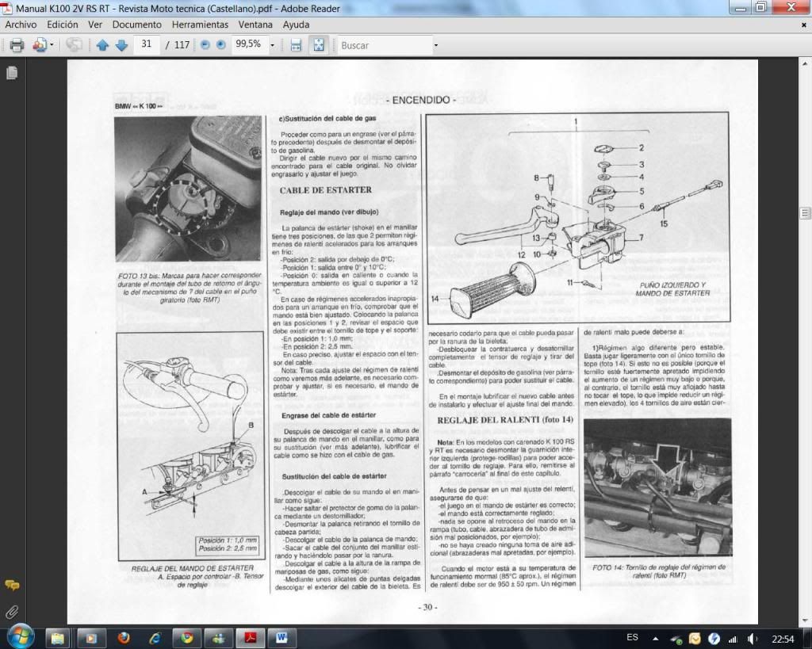Click the volume speaker tray icon
812x649 pixels.
coord(753,639)
